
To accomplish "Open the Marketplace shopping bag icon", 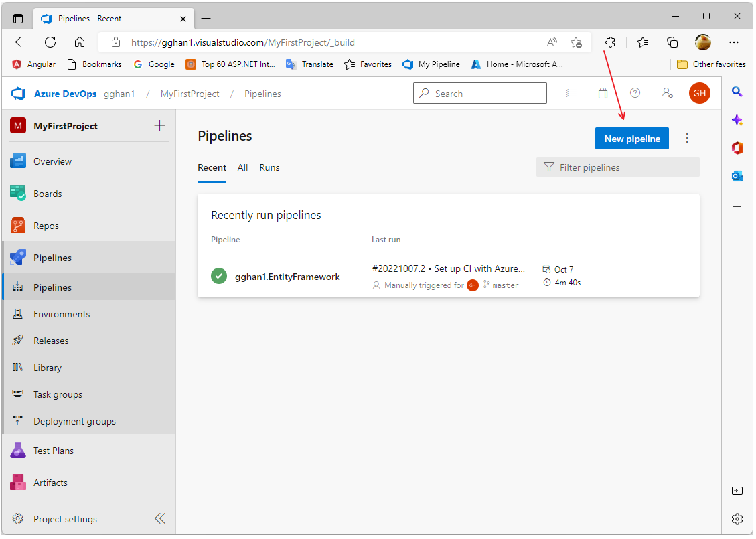I will (x=603, y=94).
